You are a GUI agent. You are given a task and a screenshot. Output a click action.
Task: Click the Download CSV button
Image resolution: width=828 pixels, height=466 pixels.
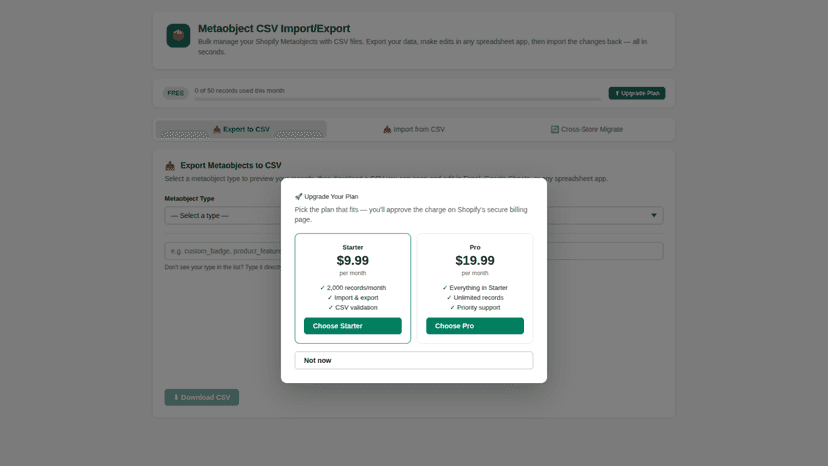201,397
